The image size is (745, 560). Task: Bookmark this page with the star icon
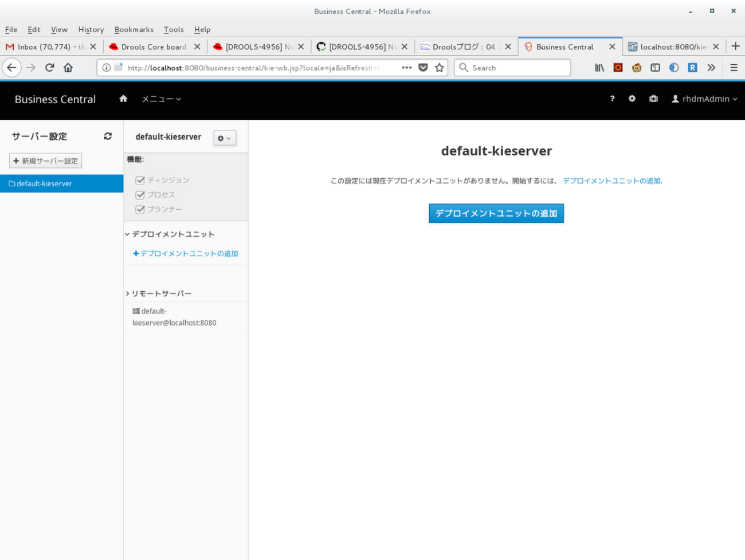440,68
